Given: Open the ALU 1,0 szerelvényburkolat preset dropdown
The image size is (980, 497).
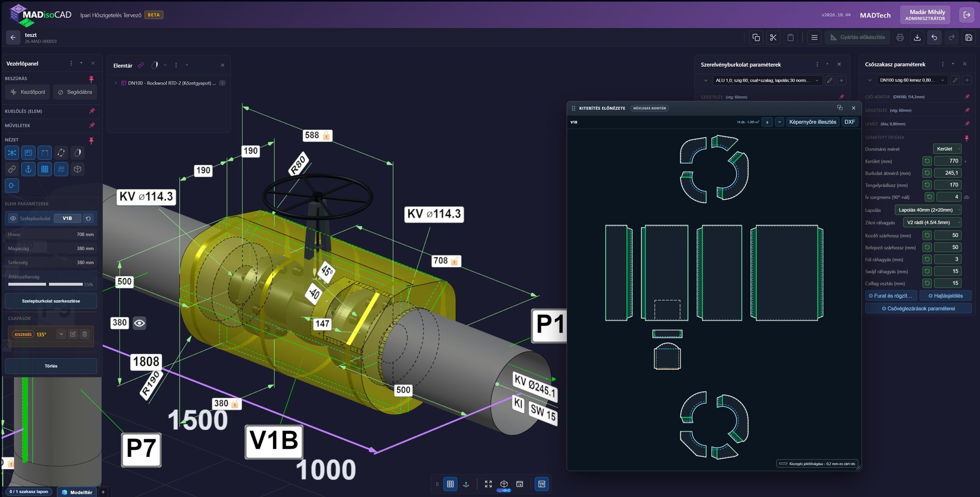Looking at the screenshot, I should tap(767, 80).
